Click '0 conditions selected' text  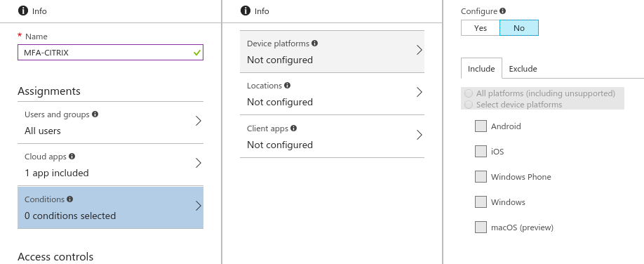(x=70, y=216)
